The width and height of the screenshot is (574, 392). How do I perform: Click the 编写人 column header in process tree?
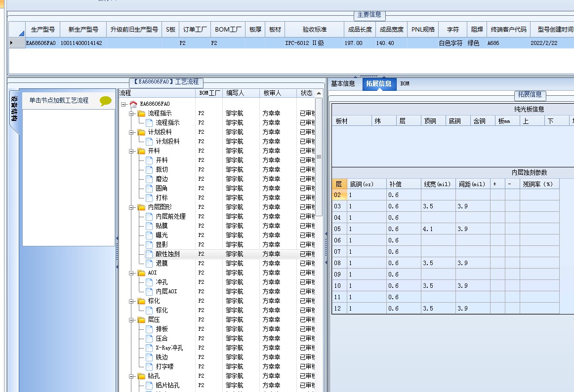point(241,93)
